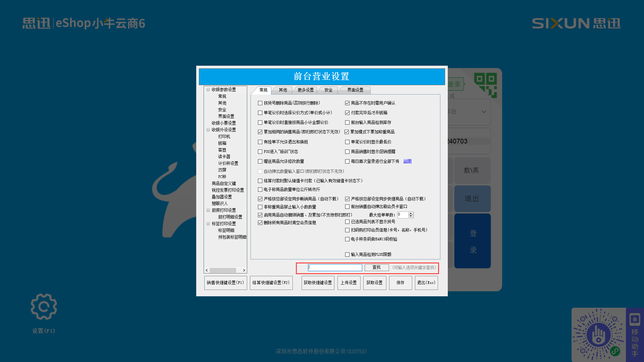Uncheck 付款完毕后才开钱箱

347,113
